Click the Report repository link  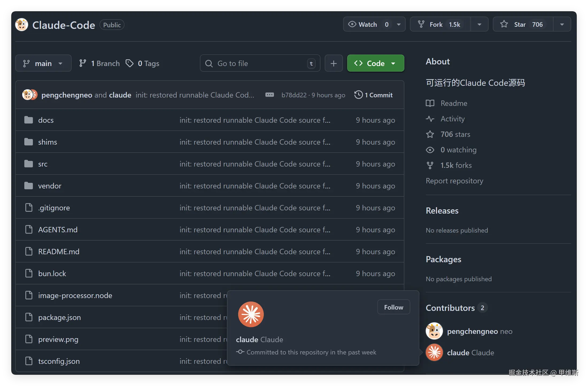[454, 181]
